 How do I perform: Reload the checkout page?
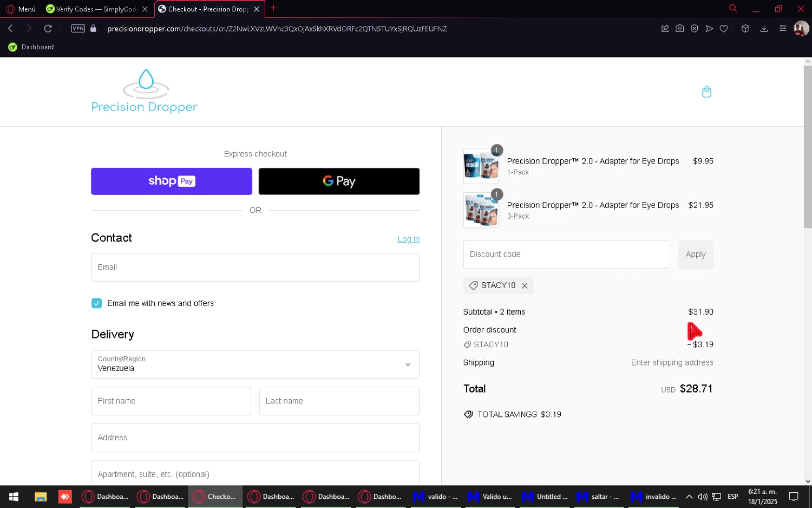(x=48, y=29)
